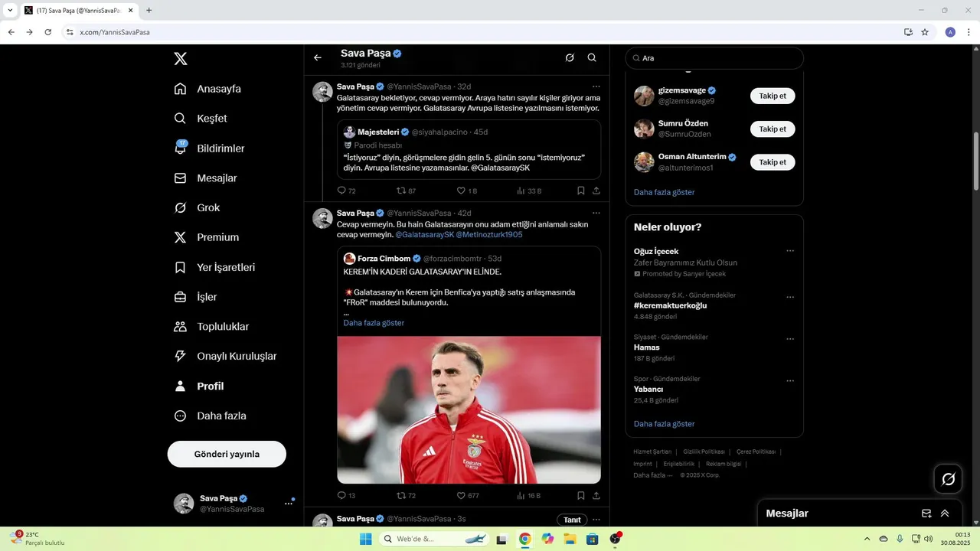The width and height of the screenshot is (980, 551).
Task: Click the search icon in profile header
Action: (592, 57)
